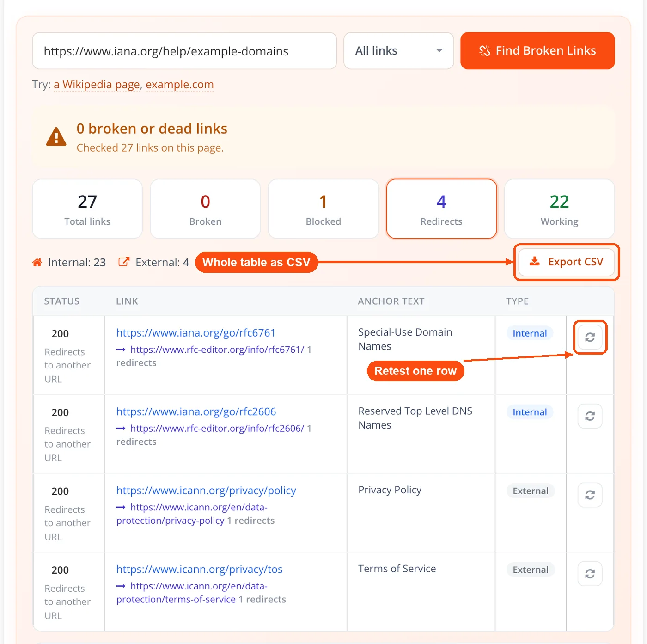Filter results by Broken links
The height and width of the screenshot is (644, 647).
click(x=205, y=209)
